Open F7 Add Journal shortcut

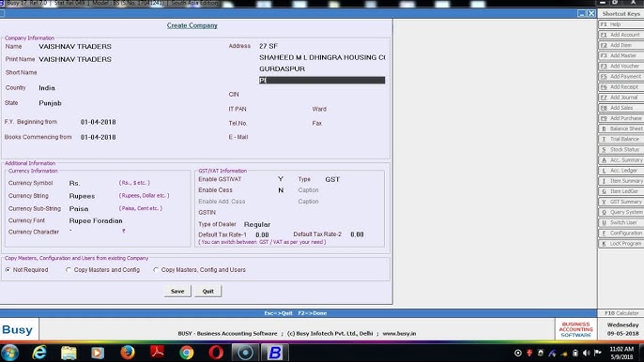(621, 98)
